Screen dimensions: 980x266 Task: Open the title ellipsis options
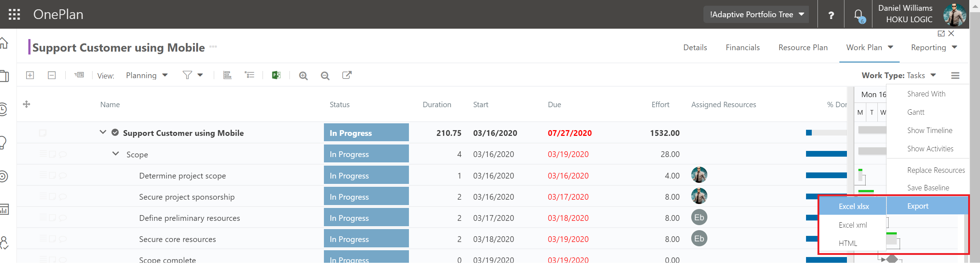pos(213,47)
